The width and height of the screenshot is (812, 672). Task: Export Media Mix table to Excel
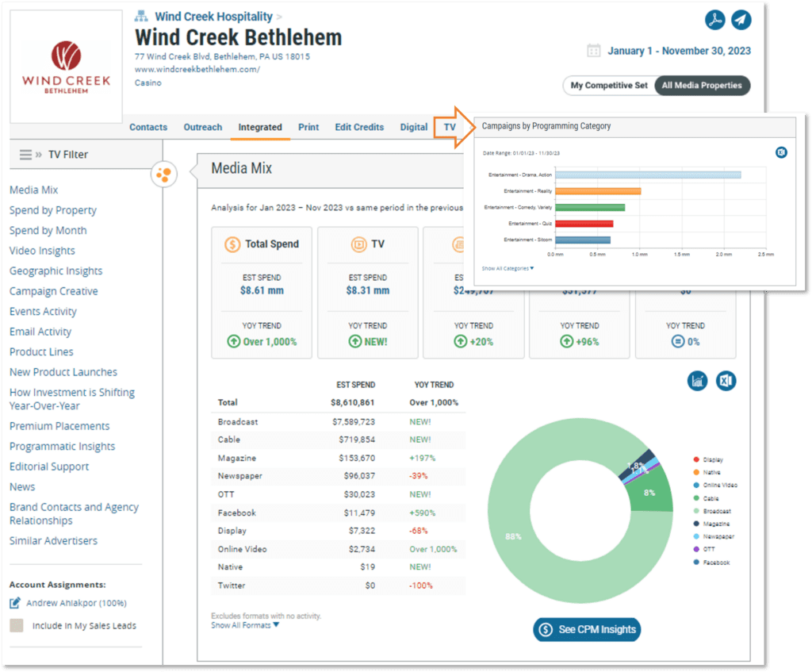[726, 381]
